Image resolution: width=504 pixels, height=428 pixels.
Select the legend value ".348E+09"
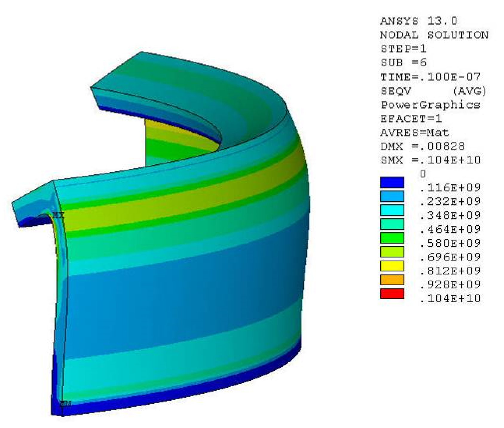[x=450, y=215]
